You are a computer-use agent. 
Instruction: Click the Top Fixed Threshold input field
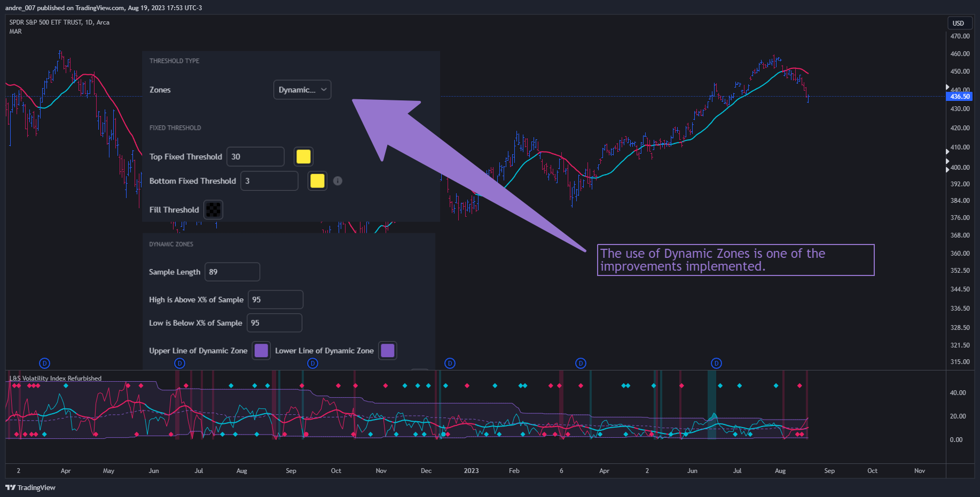click(255, 156)
